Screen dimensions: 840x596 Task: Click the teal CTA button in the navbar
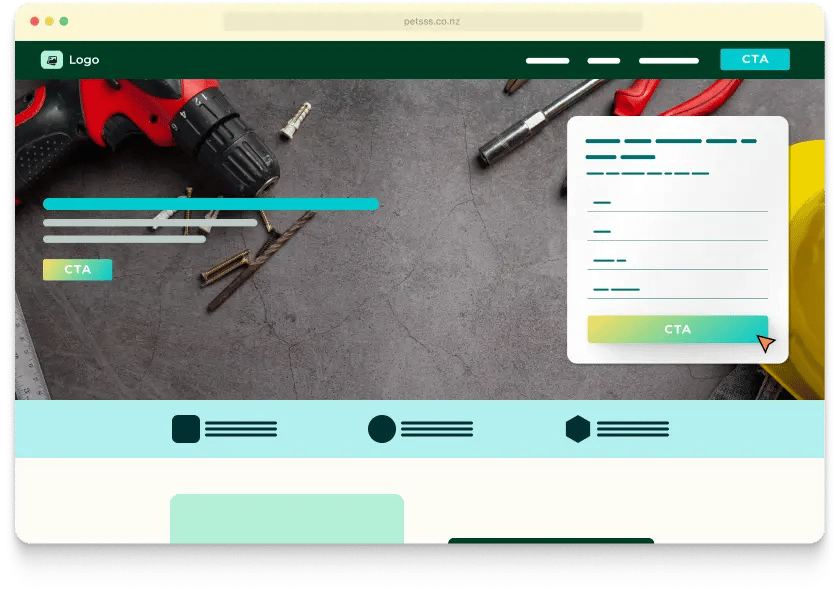(x=754, y=59)
